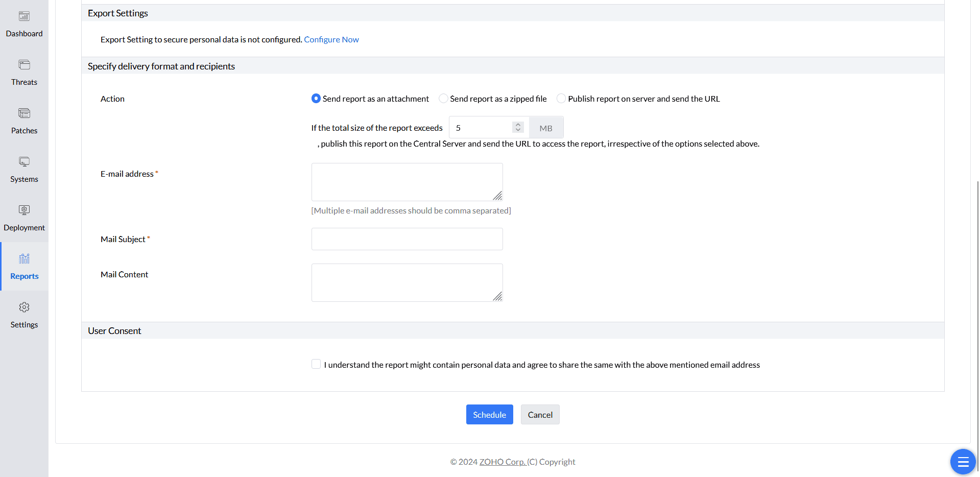
Task: Cancel the report scheduling form
Action: [x=540, y=415]
